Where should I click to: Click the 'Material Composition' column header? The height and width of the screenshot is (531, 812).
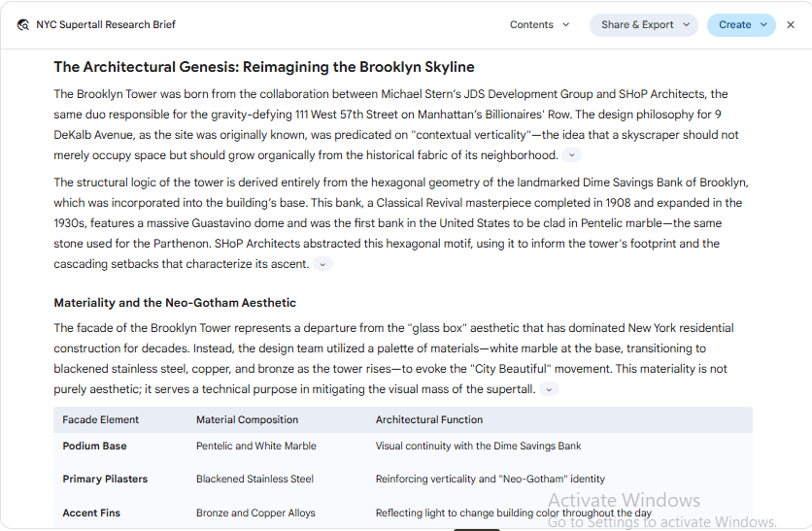(247, 419)
